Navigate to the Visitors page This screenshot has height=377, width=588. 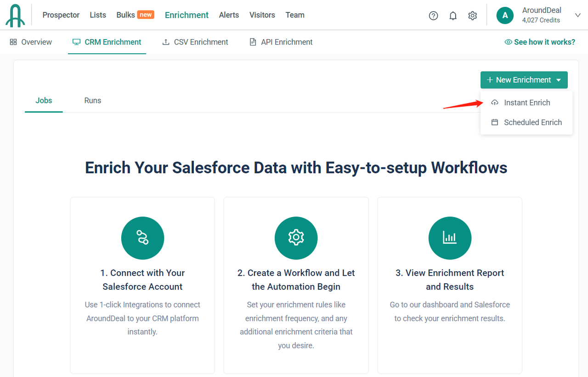(262, 15)
